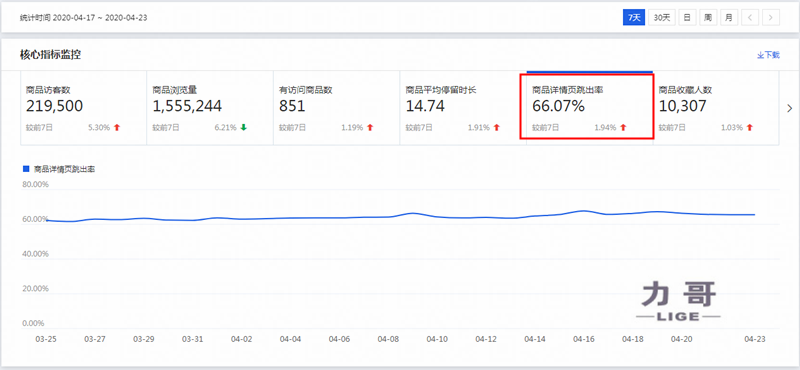Click the 04-16 x-axis date label
Image resolution: width=800 pixels, height=370 pixels.
coord(583,339)
